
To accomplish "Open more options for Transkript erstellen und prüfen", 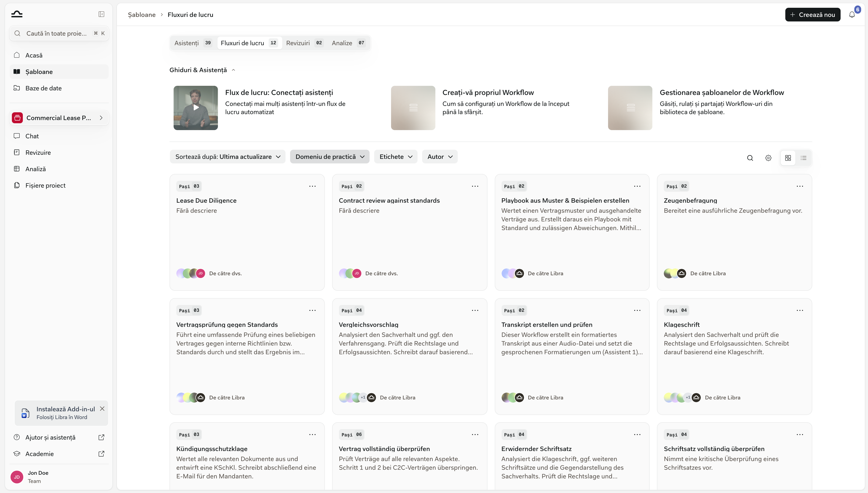I will [x=637, y=310].
